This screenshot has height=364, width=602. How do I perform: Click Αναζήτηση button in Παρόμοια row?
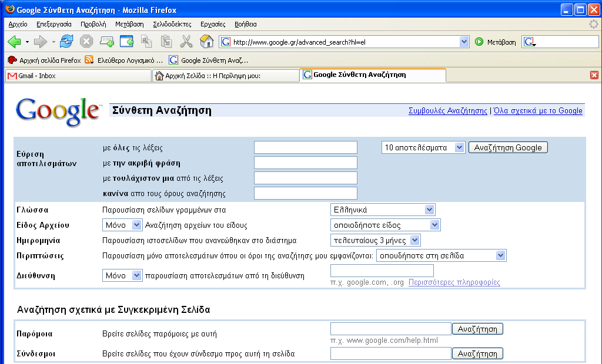pos(477,329)
